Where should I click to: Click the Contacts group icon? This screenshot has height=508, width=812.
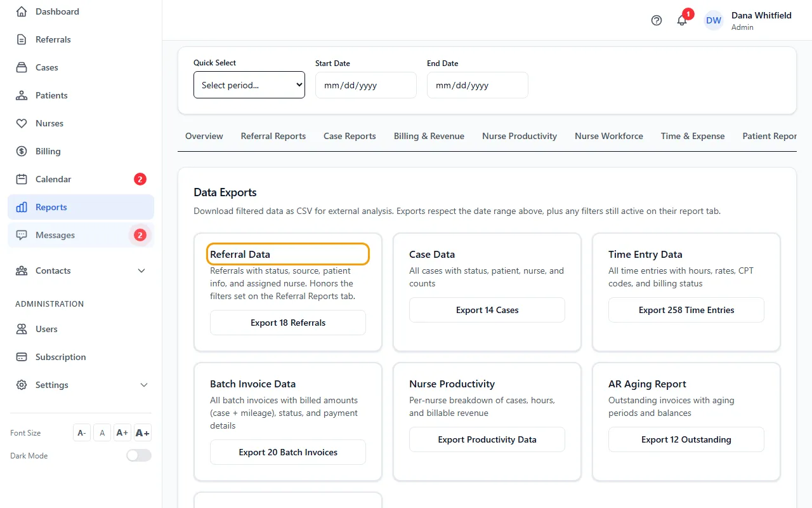22,271
